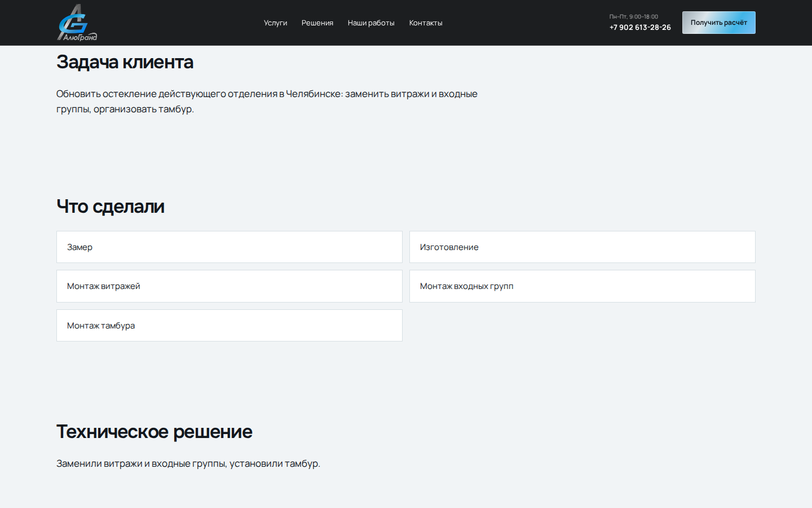This screenshot has width=812, height=508.
Task: Click the sentence Заменили витражи и входные группы
Action: point(188,463)
